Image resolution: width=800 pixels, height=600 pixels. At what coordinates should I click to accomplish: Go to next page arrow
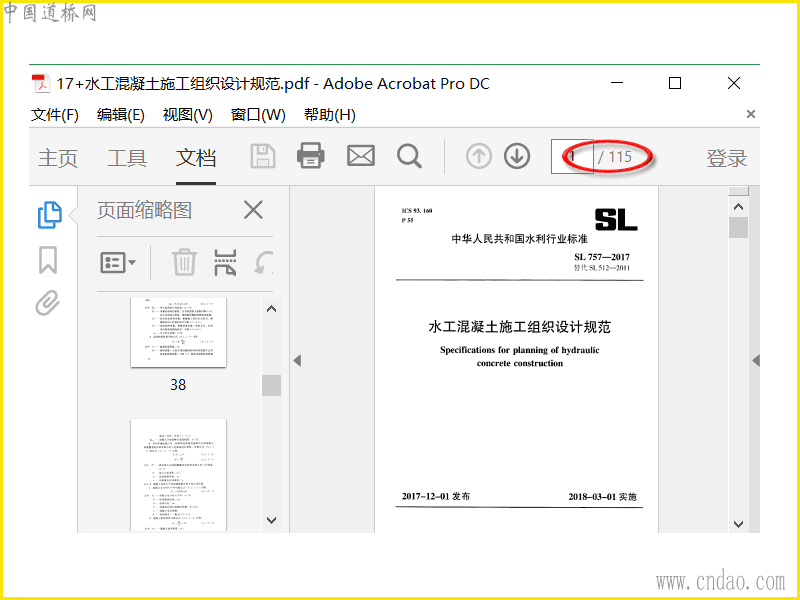pyautogui.click(x=517, y=156)
